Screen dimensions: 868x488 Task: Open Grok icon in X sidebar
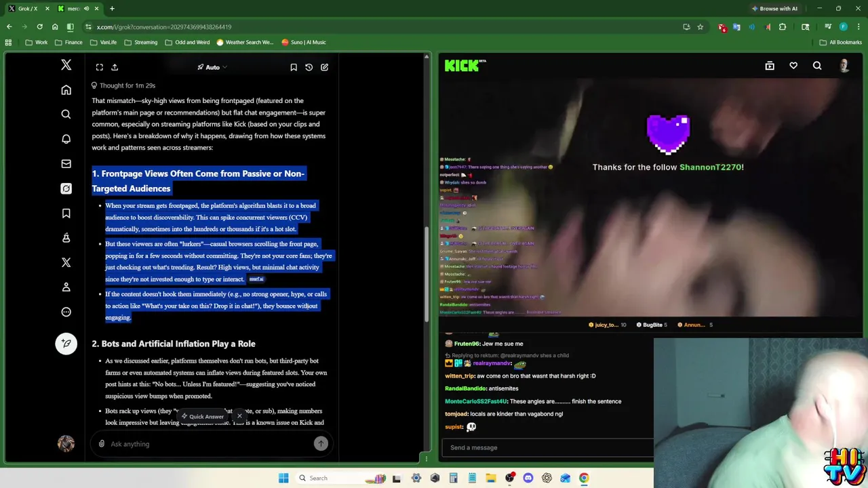point(66,188)
